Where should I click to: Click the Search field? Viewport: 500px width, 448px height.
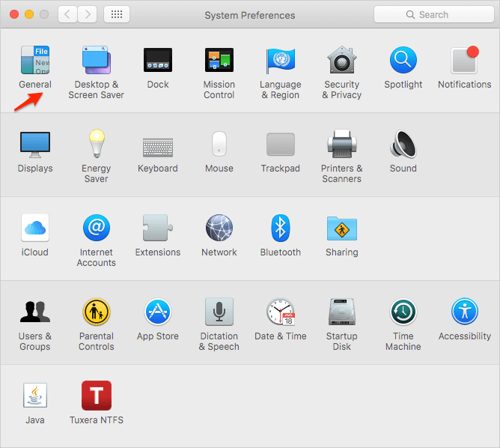tap(433, 15)
